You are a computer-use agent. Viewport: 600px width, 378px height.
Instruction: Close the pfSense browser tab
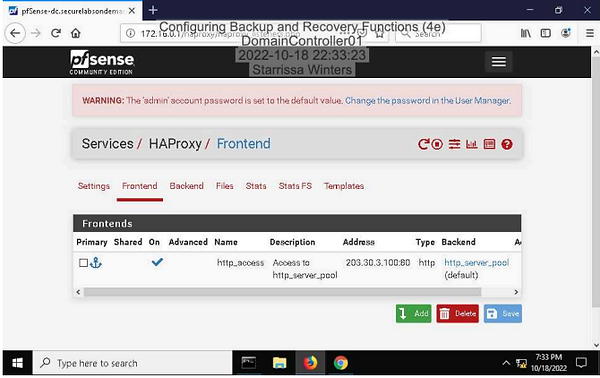pyautogui.click(x=132, y=11)
